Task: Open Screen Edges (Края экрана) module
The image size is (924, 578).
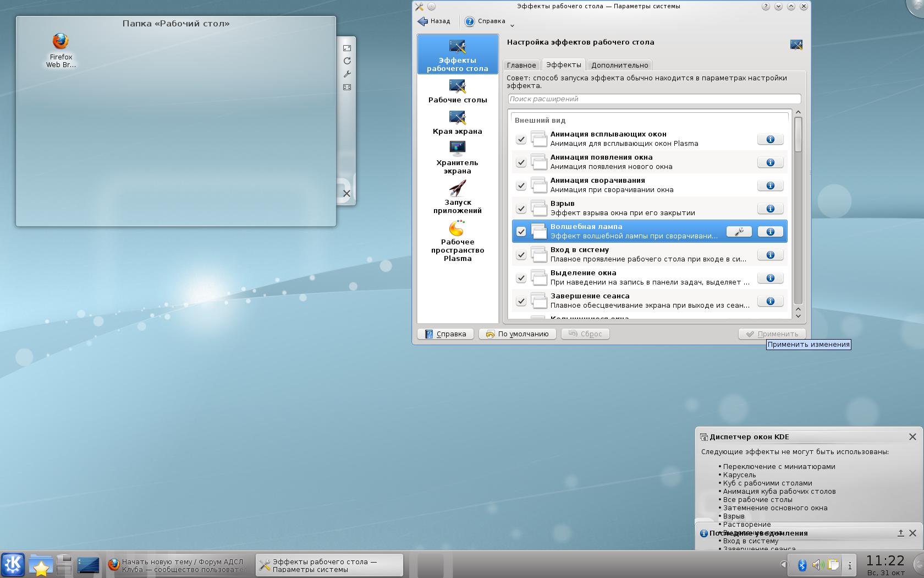Action: coord(458,123)
